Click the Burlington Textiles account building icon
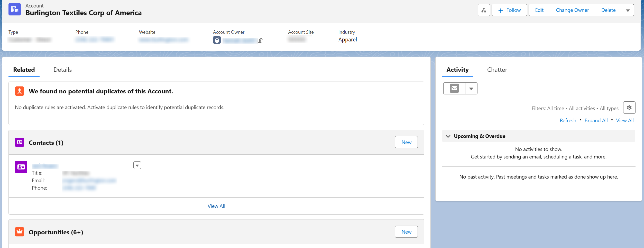This screenshot has width=644, height=248. [14, 9]
